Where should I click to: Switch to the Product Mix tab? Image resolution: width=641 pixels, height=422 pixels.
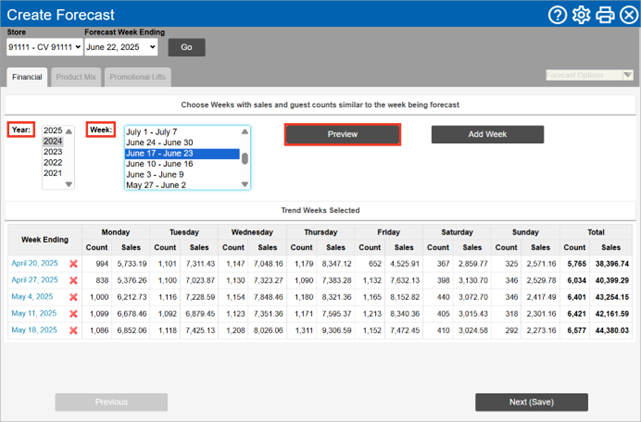coord(76,77)
